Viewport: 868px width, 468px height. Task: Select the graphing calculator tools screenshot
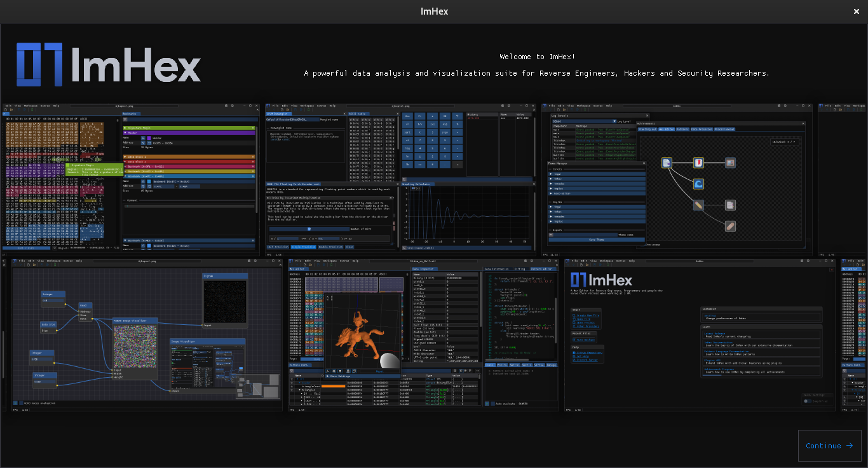[x=401, y=179]
